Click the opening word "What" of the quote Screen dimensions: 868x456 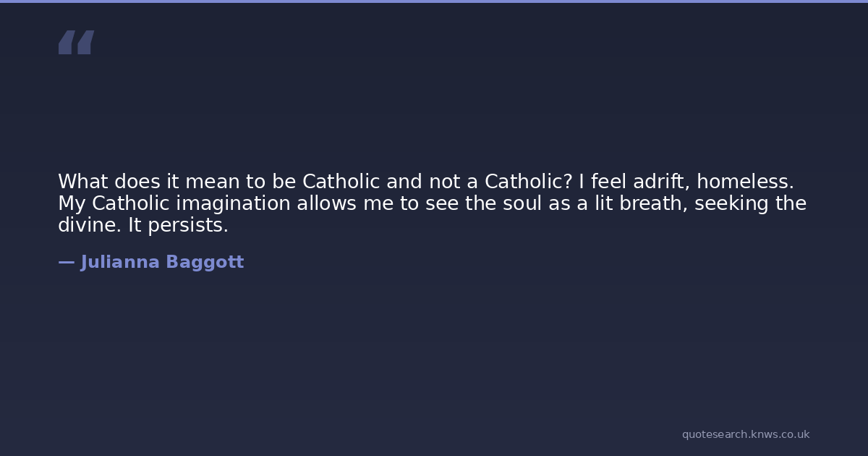pos(82,182)
